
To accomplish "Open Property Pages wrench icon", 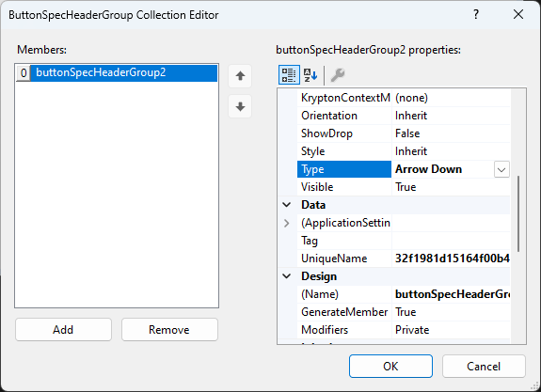I will point(338,75).
